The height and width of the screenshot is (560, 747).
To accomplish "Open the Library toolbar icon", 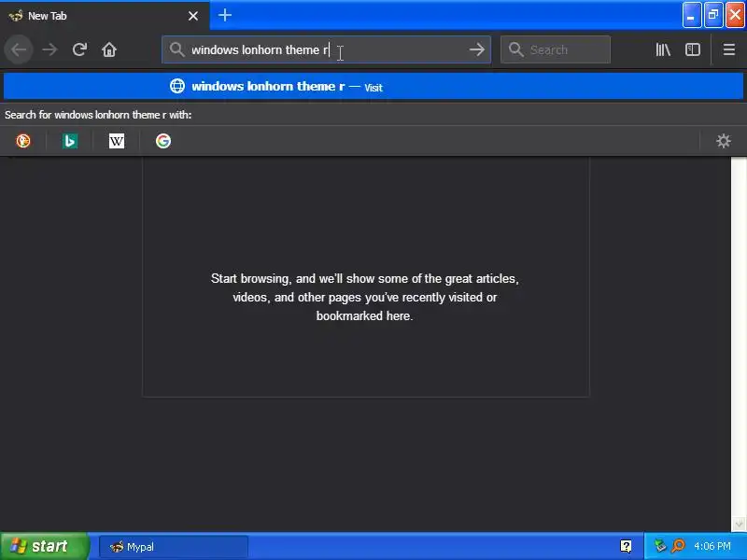I will pos(663,49).
